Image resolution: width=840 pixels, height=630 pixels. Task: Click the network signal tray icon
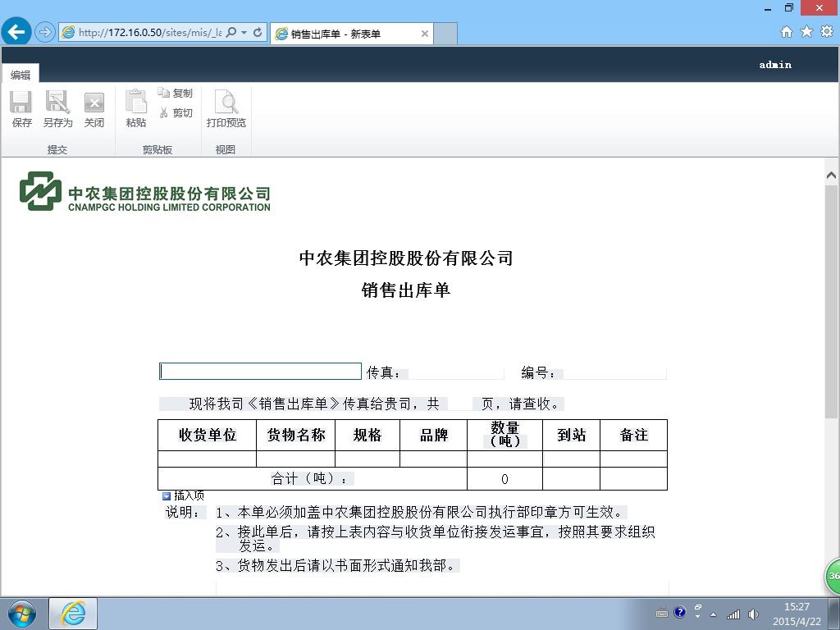click(x=733, y=614)
